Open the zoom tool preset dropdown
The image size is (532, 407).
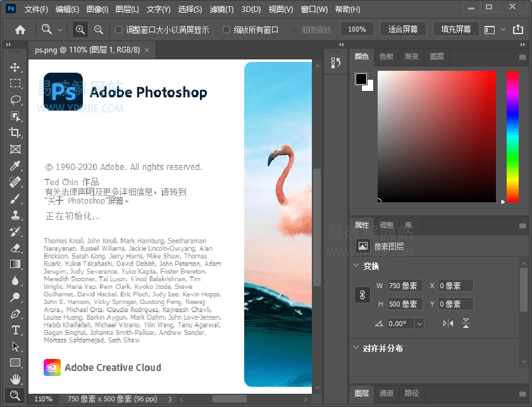[59, 30]
